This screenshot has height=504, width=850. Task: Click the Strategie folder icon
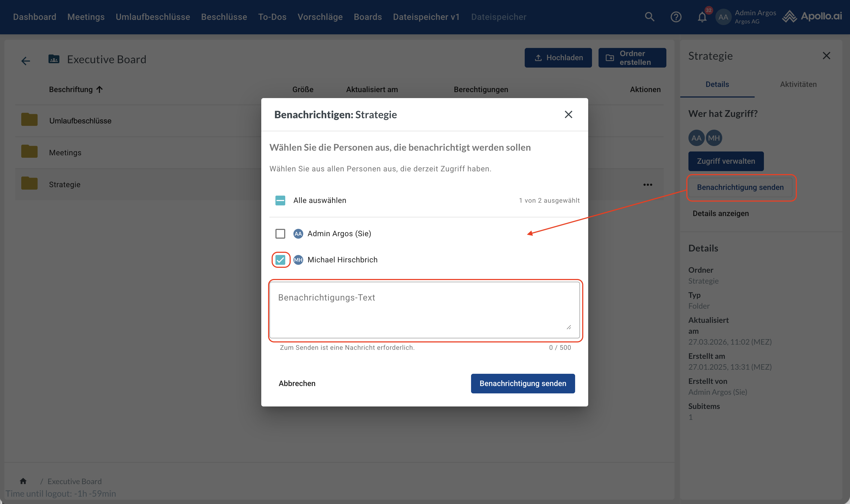[29, 184]
